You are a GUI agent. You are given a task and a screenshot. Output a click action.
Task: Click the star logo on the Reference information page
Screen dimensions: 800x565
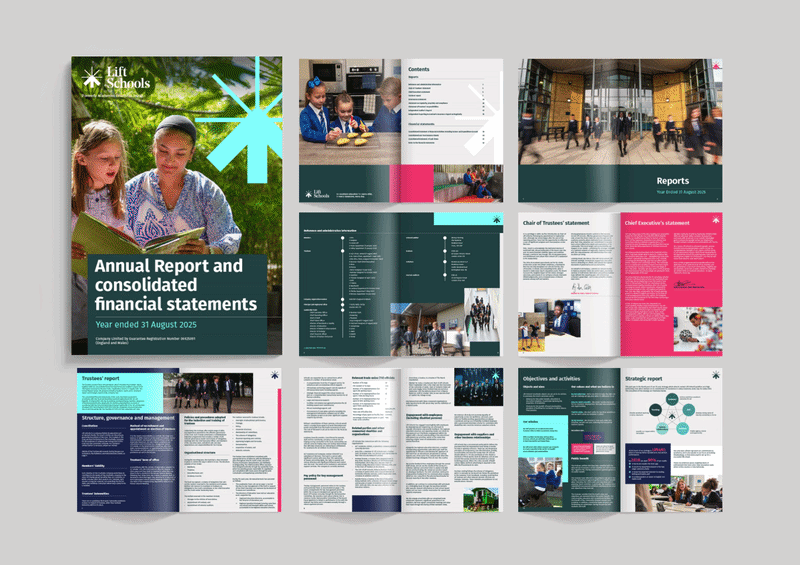496,219
